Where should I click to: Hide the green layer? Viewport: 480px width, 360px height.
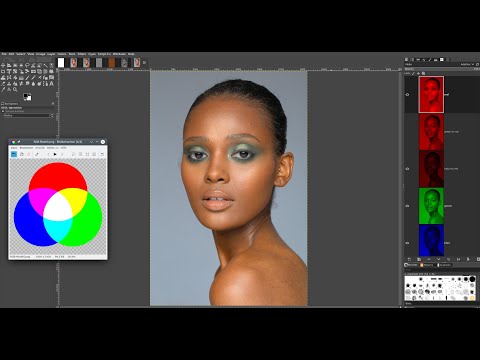click(x=407, y=206)
